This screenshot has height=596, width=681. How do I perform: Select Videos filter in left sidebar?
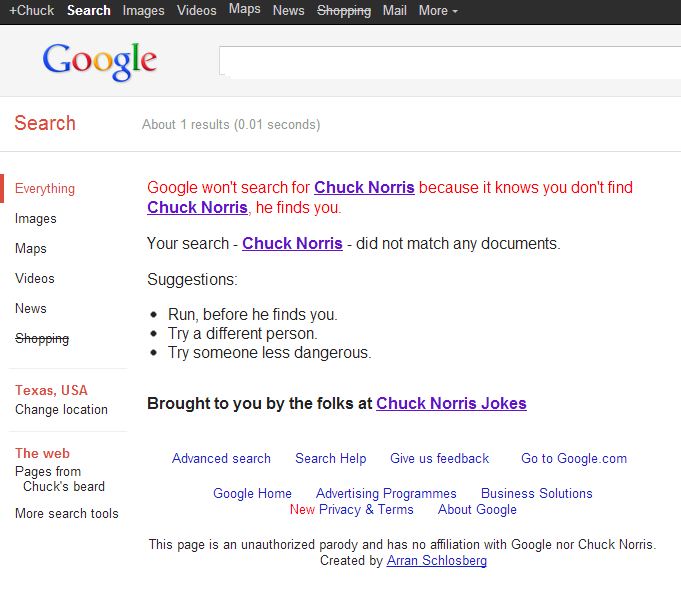click(35, 278)
